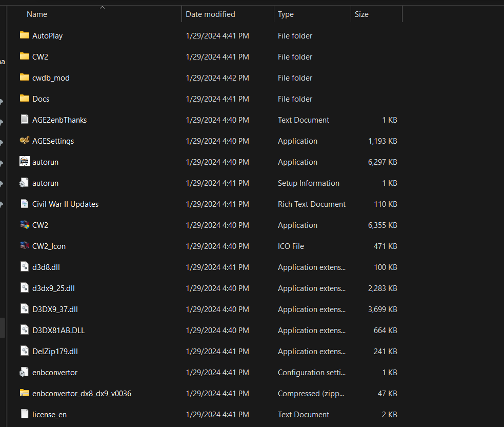Click the 1,193 KB size cell
Screen dimensions: 504x427
pos(382,141)
